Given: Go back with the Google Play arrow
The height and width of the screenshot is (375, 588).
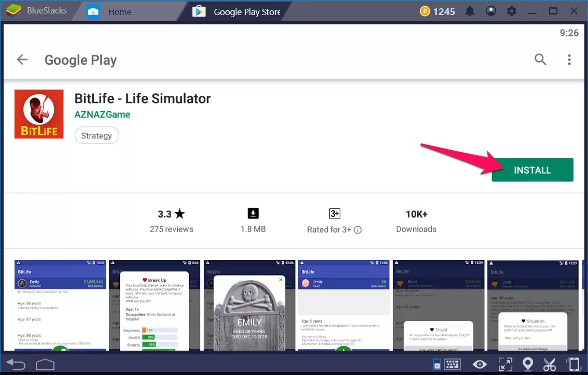Looking at the screenshot, I should 22,59.
